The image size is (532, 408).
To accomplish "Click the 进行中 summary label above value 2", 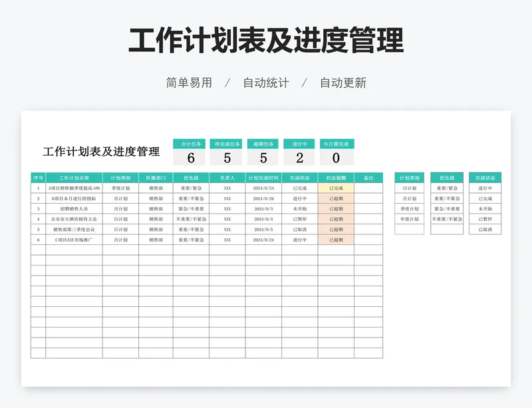I will [x=300, y=144].
